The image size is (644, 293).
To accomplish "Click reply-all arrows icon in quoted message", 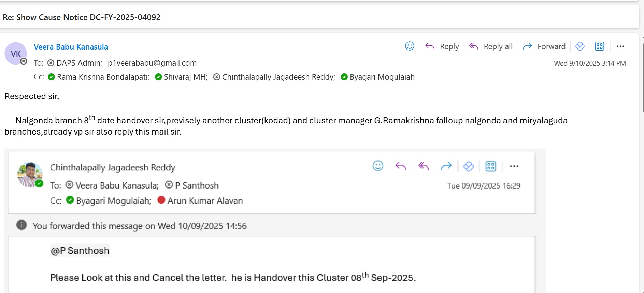I will click(x=424, y=166).
